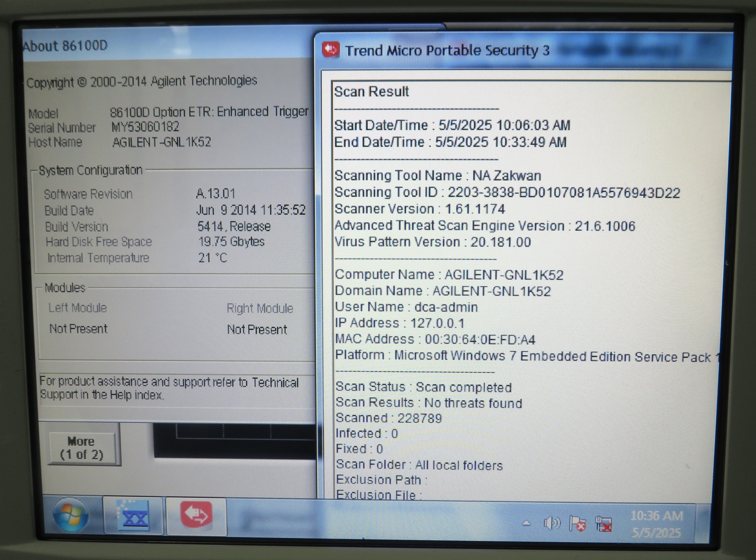Select Scan Folder All local folders line

coord(419,465)
